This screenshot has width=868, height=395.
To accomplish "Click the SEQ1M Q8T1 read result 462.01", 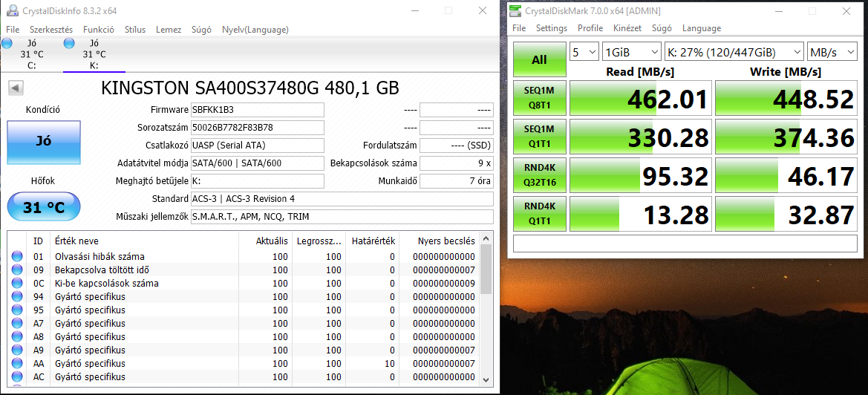I will point(641,98).
